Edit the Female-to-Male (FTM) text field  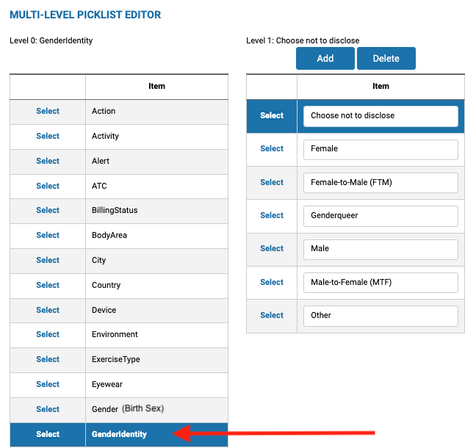381,183
